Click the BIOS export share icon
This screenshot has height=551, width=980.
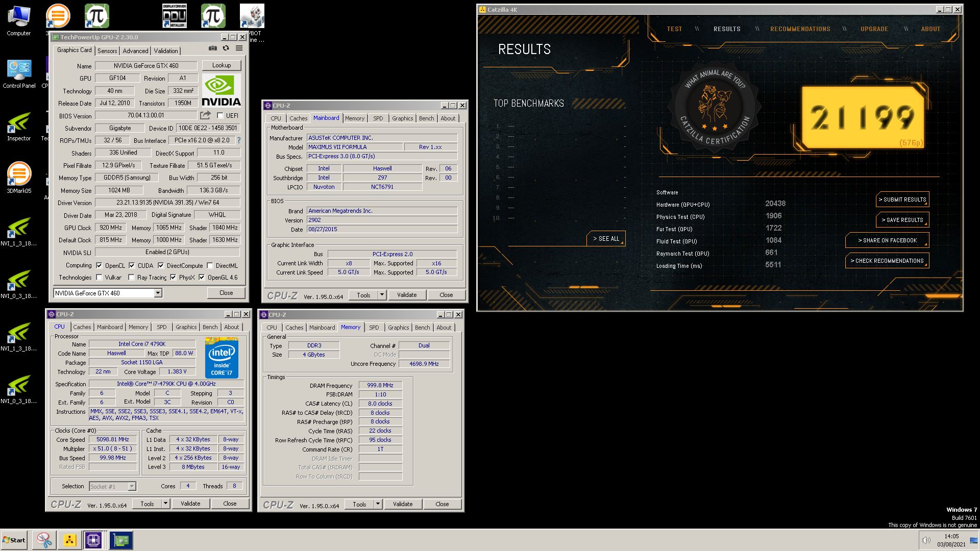click(205, 115)
